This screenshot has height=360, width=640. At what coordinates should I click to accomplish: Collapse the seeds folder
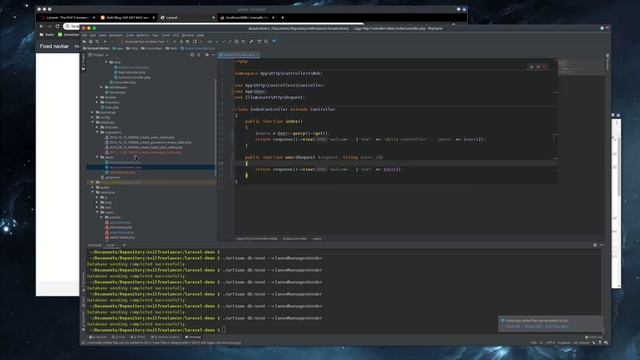97,157
